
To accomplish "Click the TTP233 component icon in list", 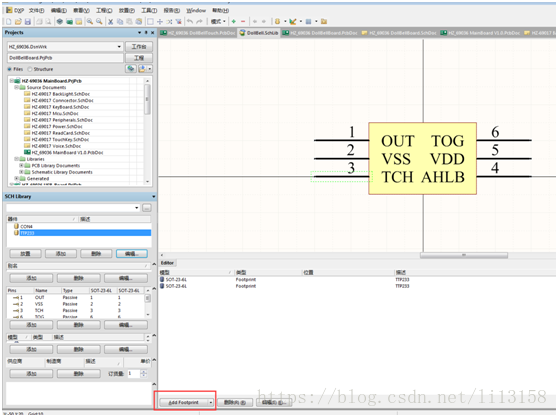I will coord(16,233).
